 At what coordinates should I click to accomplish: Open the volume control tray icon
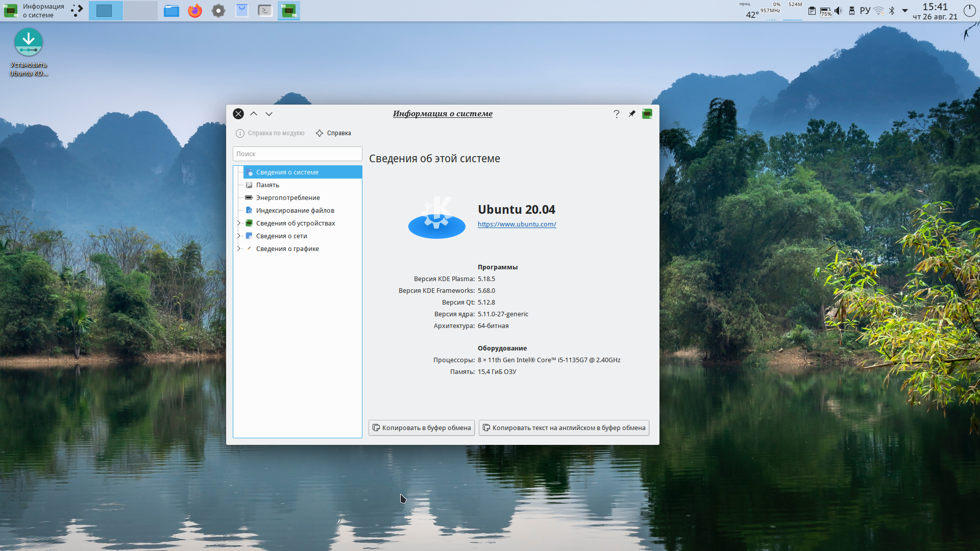click(x=838, y=11)
